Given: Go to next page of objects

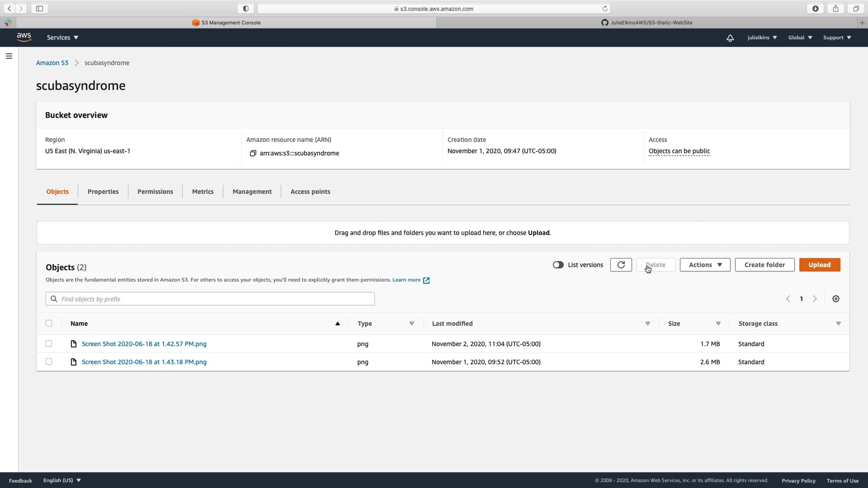Looking at the screenshot, I should [815, 299].
